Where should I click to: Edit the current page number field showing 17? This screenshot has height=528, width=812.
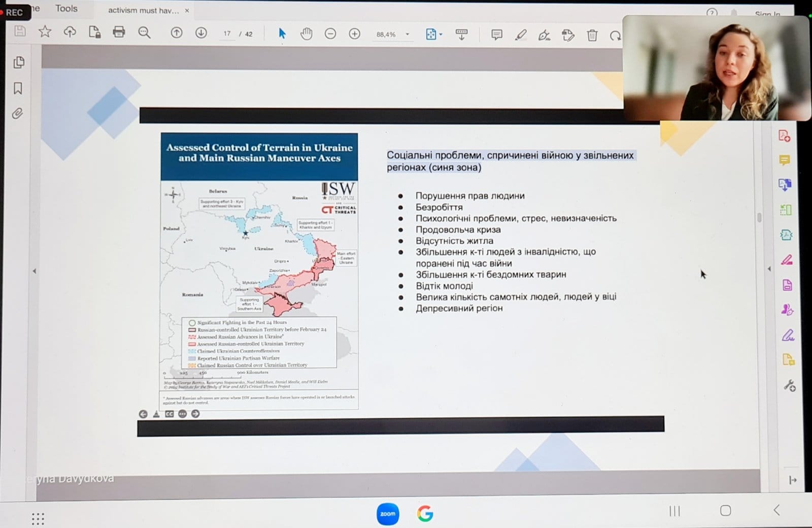pyautogui.click(x=227, y=34)
